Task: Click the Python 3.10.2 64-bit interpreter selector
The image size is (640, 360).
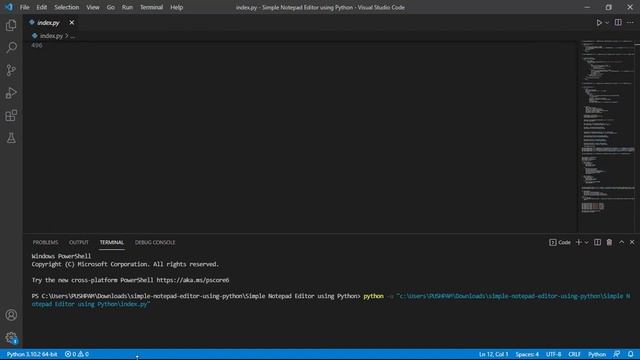Action: 32,354
